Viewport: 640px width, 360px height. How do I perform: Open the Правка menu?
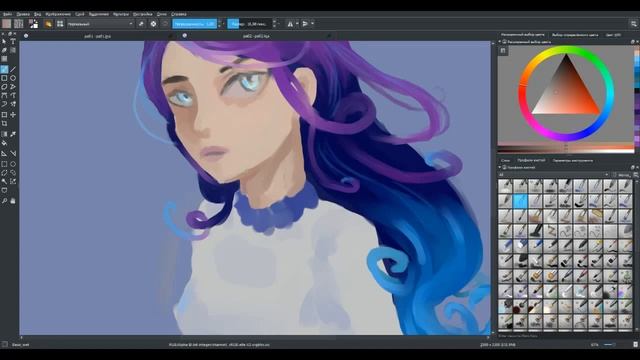tap(23, 14)
